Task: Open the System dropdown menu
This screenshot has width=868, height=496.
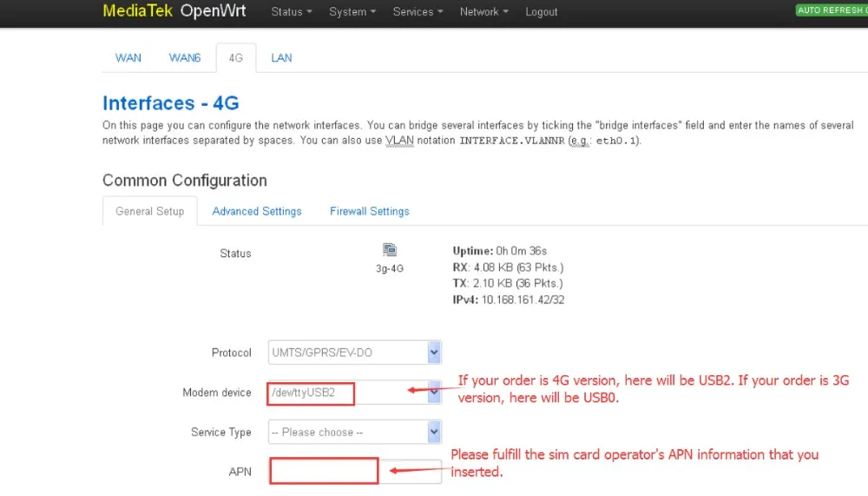Action: 352,11
